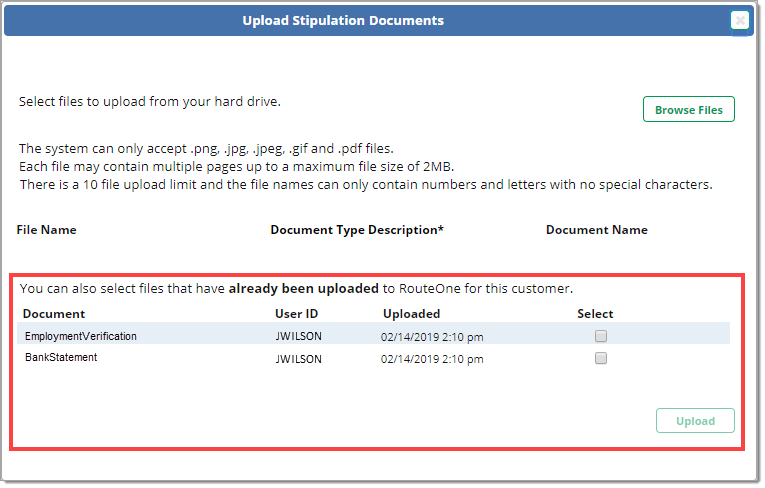
Task: Tick the BankStatement select checkbox
Action: point(601,359)
